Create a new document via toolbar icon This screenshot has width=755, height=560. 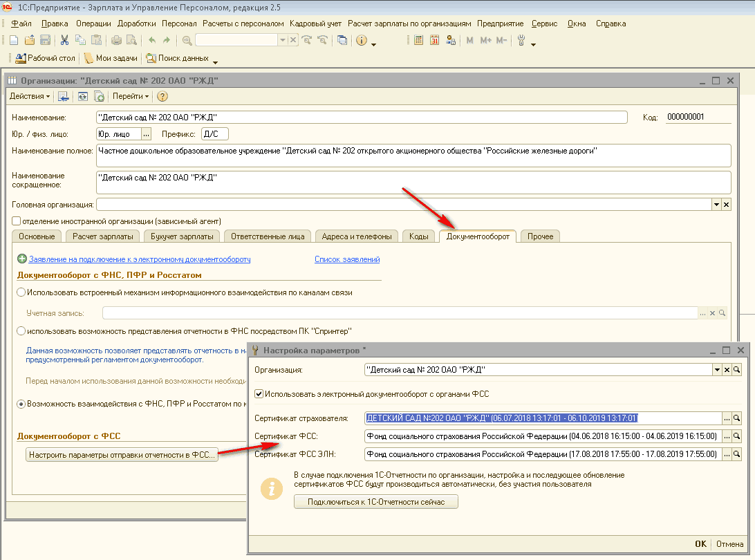point(14,41)
